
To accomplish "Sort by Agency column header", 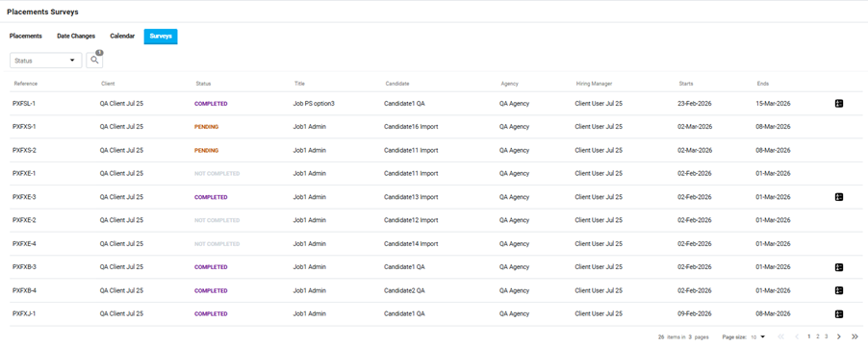I will coord(509,84).
